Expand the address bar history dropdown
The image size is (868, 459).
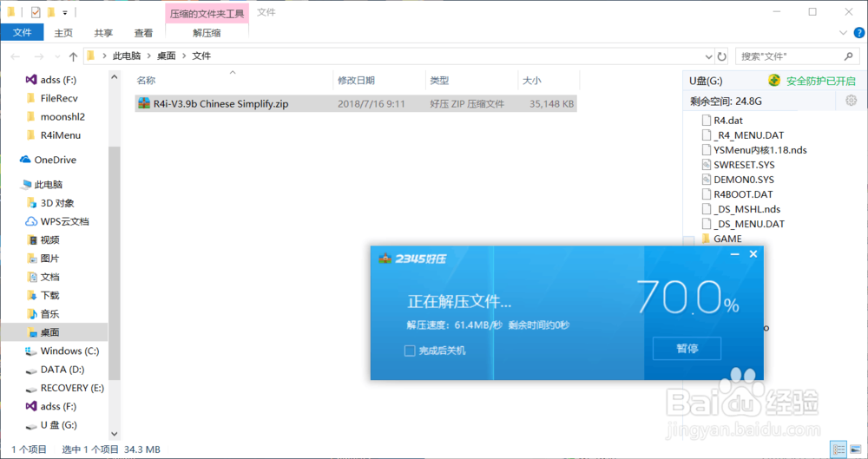[708, 56]
